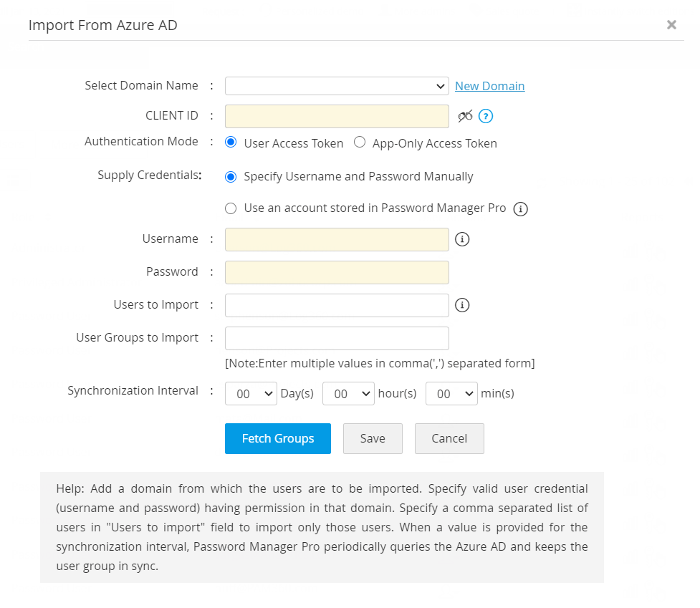The width and height of the screenshot is (700, 608).
Task: Click the info icon beside Users to Import
Action: point(462,305)
